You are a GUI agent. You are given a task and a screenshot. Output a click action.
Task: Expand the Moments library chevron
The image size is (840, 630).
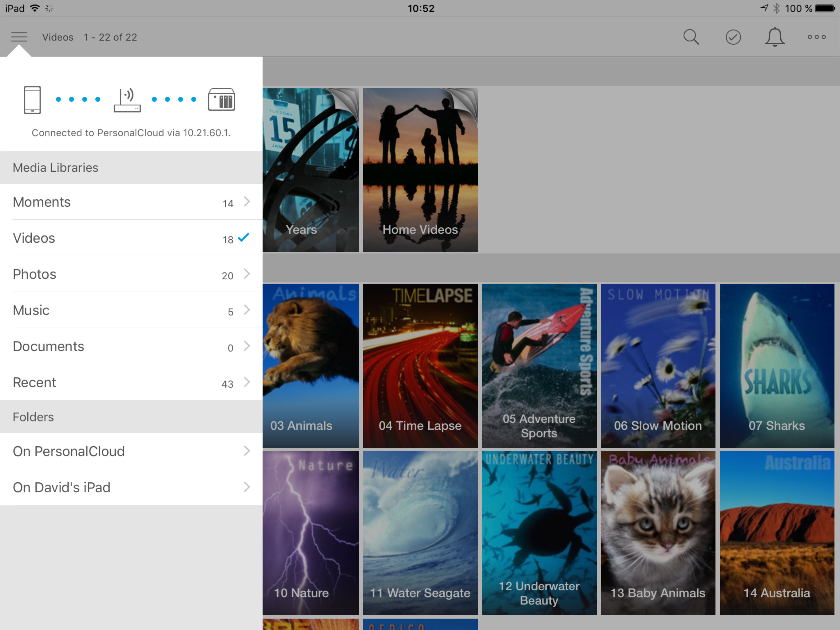[x=247, y=201]
